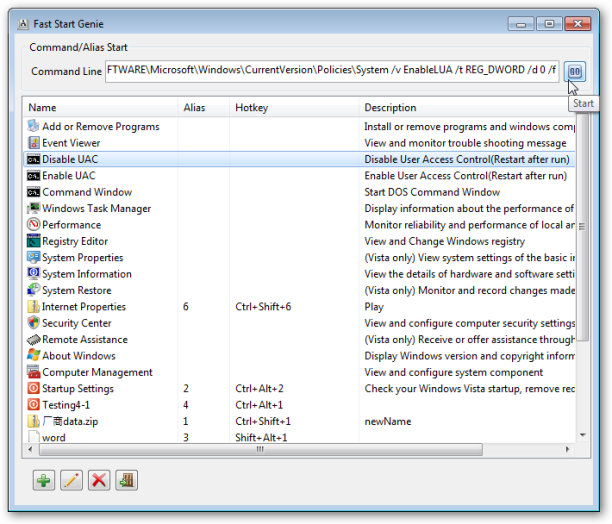
Task: Click the vertical scrollbar down arrow
Action: click(x=582, y=435)
